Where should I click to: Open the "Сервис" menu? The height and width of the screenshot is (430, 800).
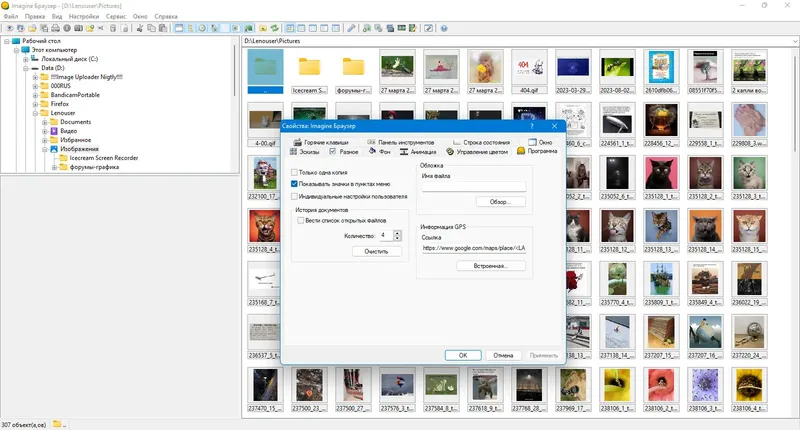(116, 16)
